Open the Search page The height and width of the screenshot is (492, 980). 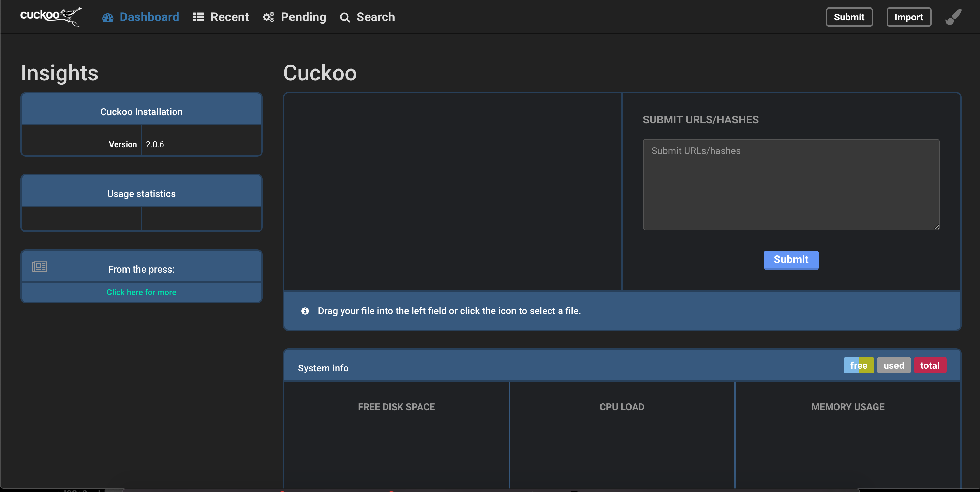(367, 17)
